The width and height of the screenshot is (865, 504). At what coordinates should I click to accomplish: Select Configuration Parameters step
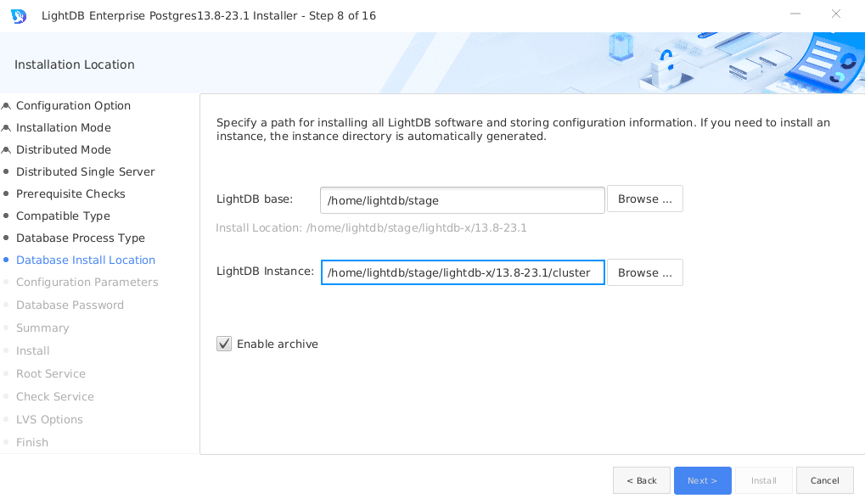pos(87,282)
